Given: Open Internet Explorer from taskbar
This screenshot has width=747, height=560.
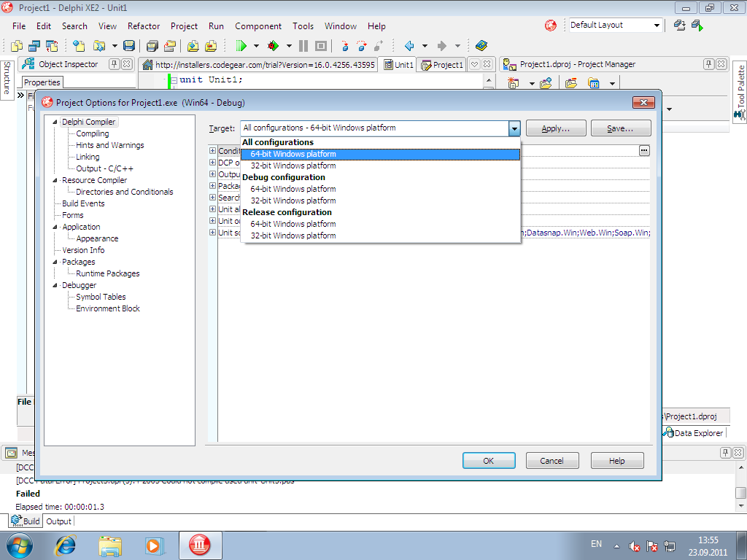Looking at the screenshot, I should coord(65,545).
